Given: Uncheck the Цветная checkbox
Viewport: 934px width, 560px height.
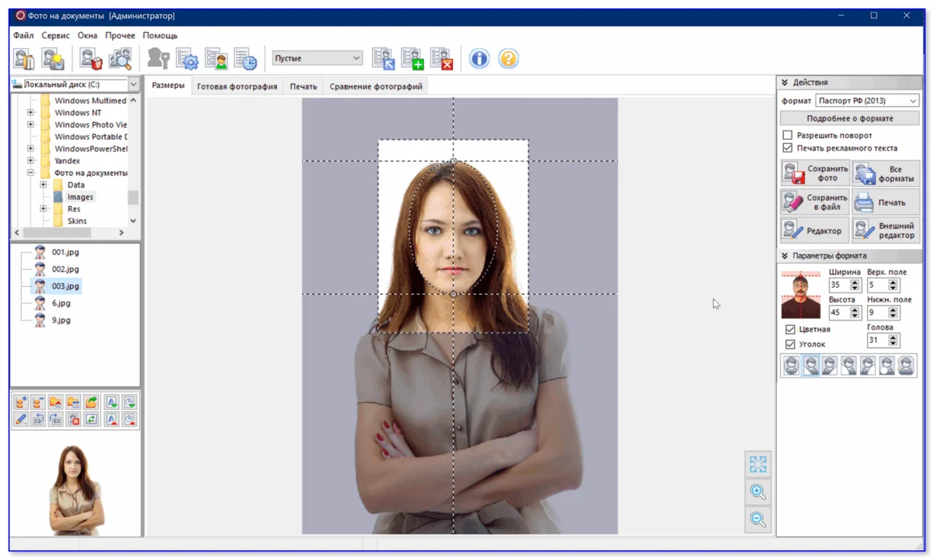Looking at the screenshot, I should pyautogui.click(x=790, y=329).
